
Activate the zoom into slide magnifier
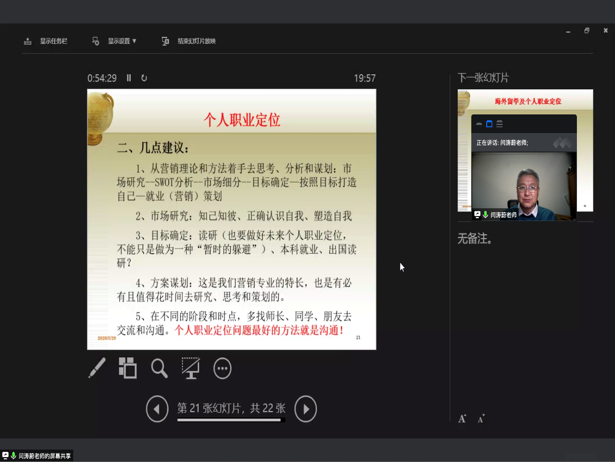tap(159, 369)
